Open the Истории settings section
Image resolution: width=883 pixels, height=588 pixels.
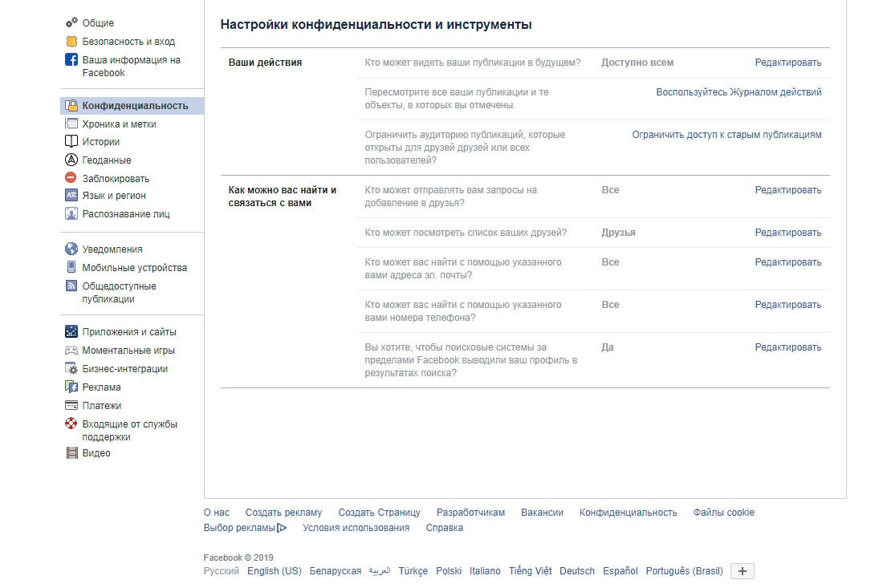(101, 142)
